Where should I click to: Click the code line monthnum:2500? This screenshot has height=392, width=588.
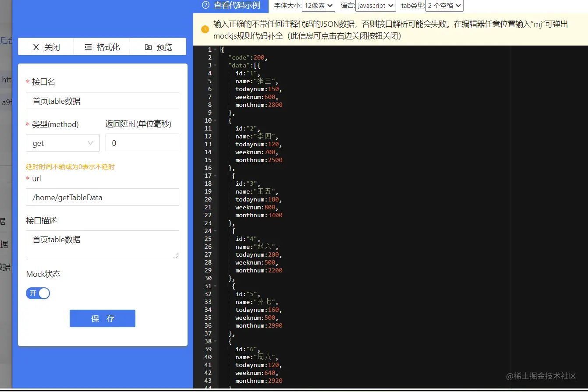coord(259,160)
